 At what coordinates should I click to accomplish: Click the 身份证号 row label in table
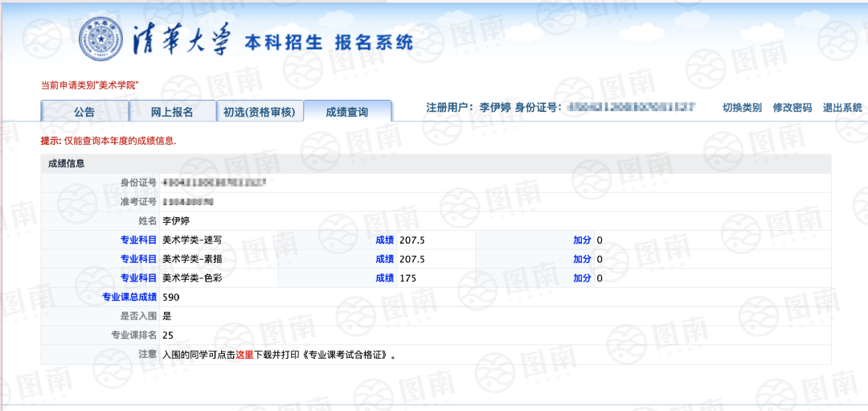pos(138,183)
